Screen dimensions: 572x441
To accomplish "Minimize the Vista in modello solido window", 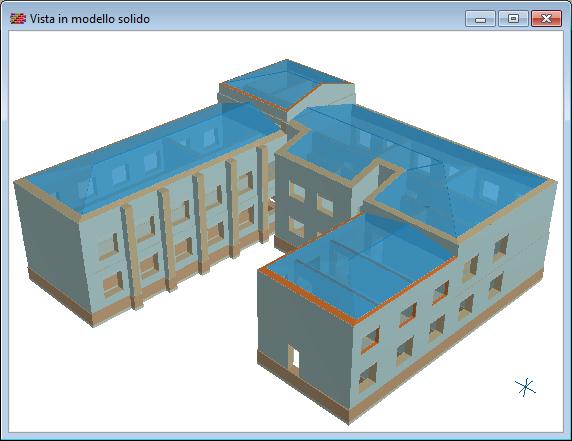I will coord(480,19).
